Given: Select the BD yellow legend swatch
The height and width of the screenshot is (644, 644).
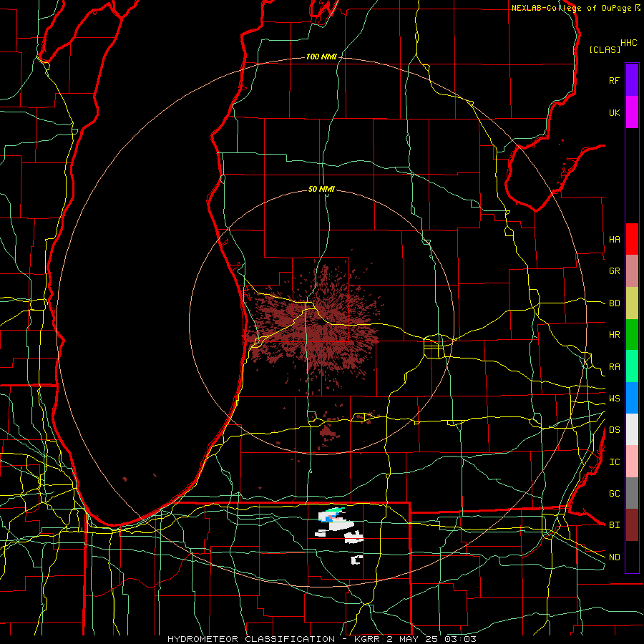Looking at the screenshot, I should tap(632, 303).
